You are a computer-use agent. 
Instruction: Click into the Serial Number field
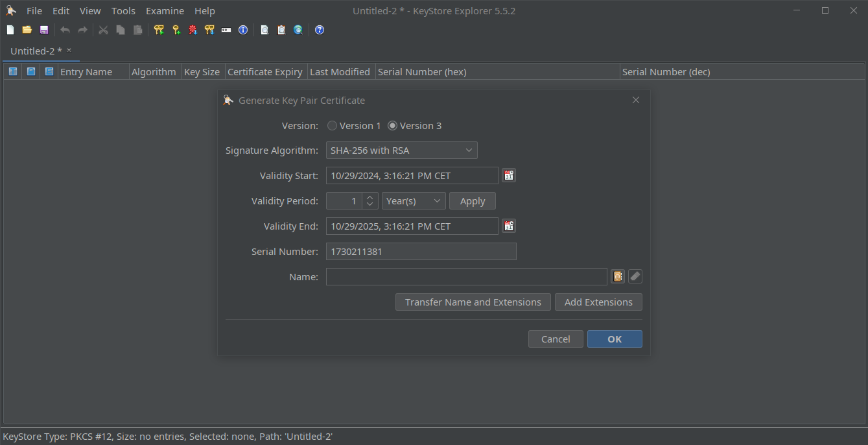coord(421,252)
